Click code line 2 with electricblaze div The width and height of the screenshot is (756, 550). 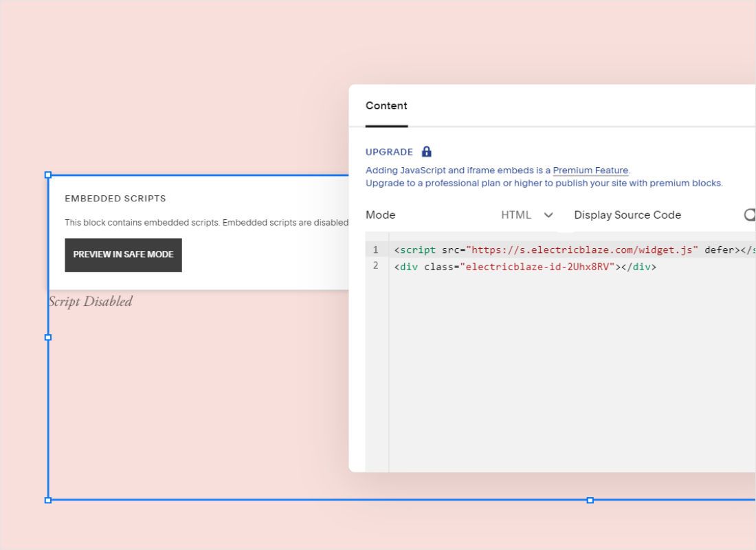click(525, 267)
